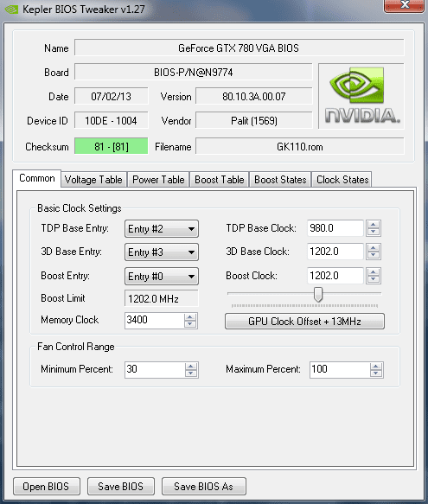Viewport: 428px width, 504px height.
Task: Click the boost clock slider thumb
Action: (318, 295)
